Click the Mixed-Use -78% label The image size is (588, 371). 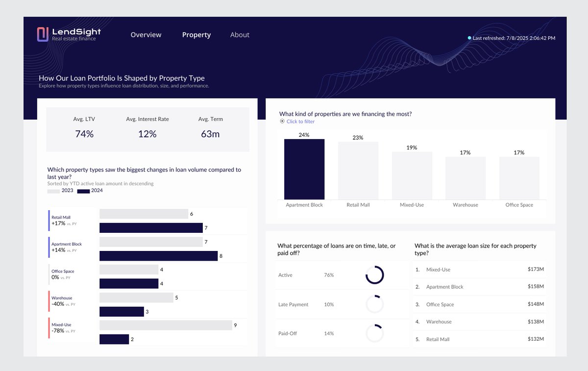click(x=63, y=328)
